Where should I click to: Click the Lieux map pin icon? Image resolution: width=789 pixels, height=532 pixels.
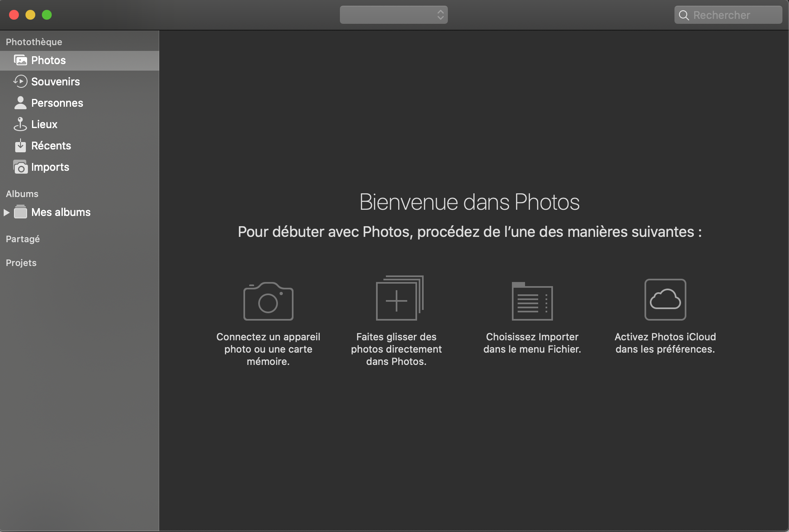pos(20,124)
